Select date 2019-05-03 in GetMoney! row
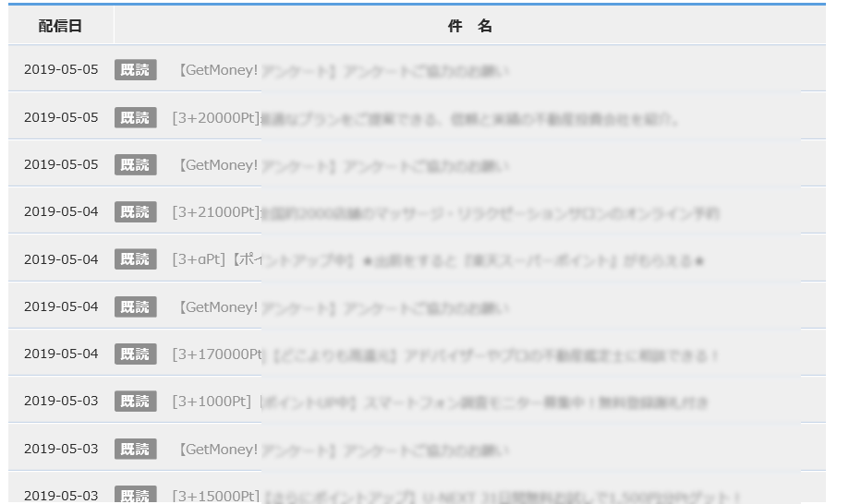 point(61,449)
